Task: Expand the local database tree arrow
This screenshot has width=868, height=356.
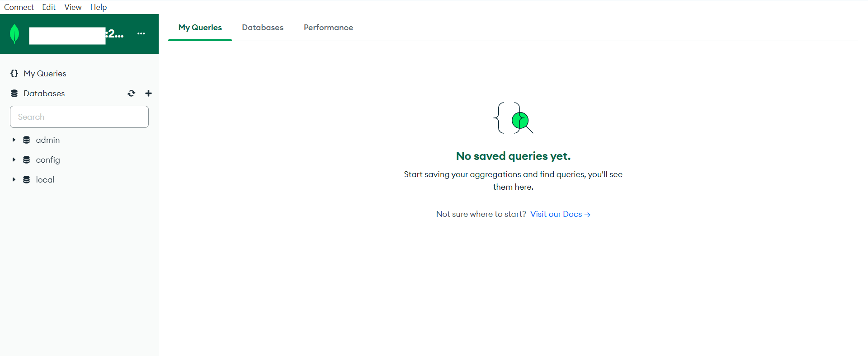Action: click(x=14, y=180)
